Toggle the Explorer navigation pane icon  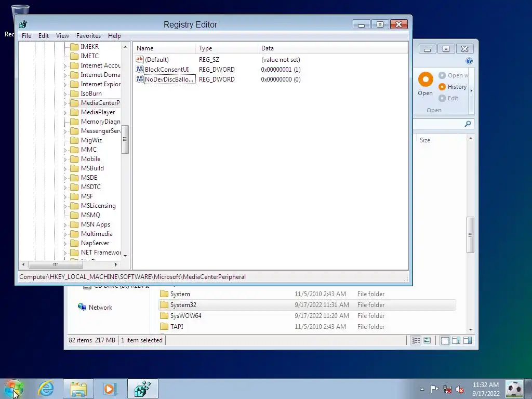pos(445,340)
